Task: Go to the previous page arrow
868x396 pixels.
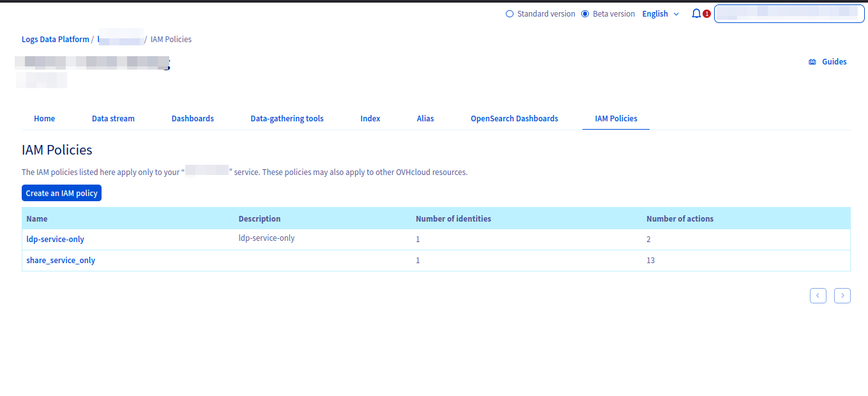Action: click(x=818, y=296)
